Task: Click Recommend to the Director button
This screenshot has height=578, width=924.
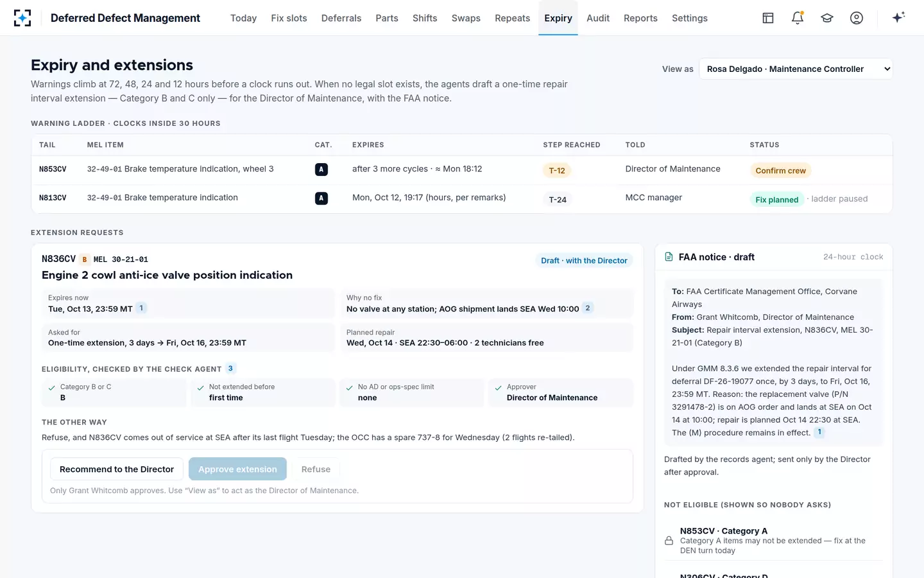Action: coord(117,469)
